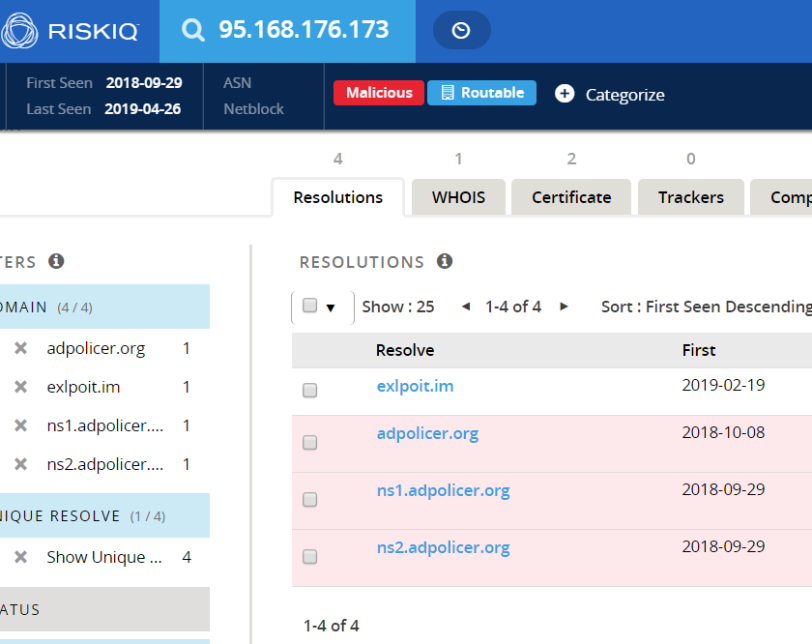Open the Show : 25 page size dropdown
Image resolution: width=812 pixels, height=644 pixels.
click(397, 307)
